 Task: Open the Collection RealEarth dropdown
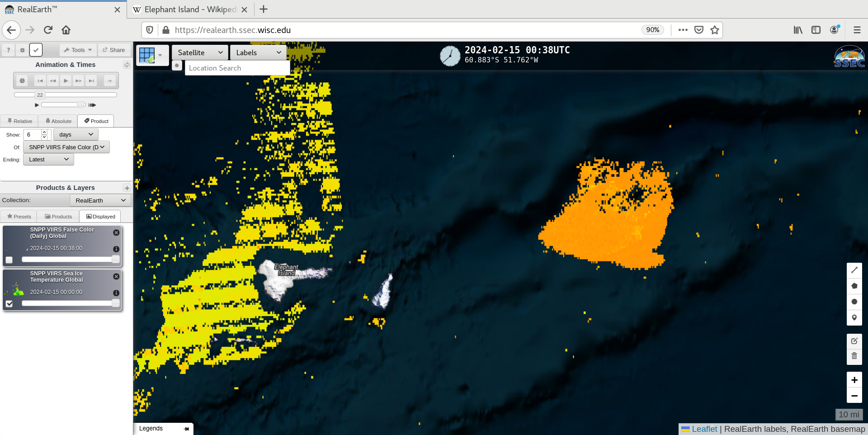pyautogui.click(x=100, y=200)
